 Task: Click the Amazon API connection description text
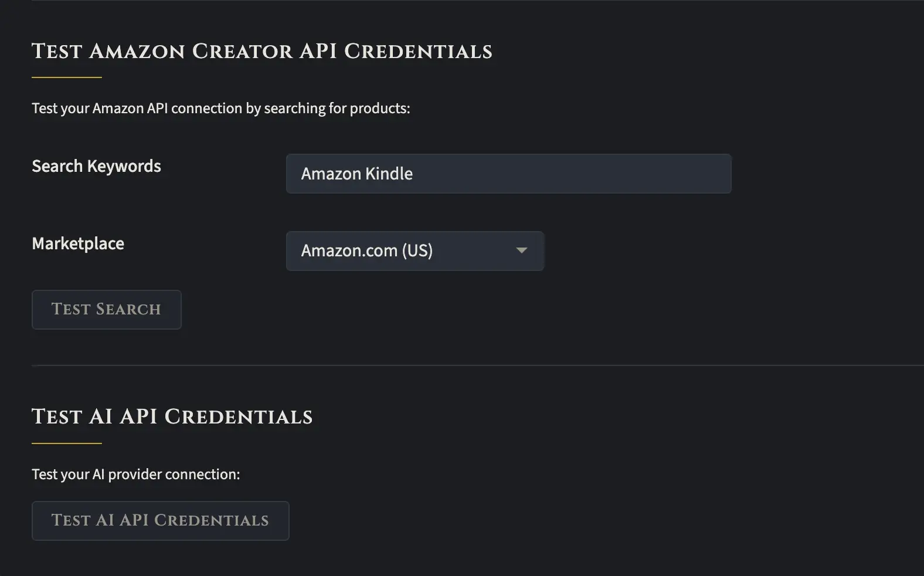click(220, 109)
